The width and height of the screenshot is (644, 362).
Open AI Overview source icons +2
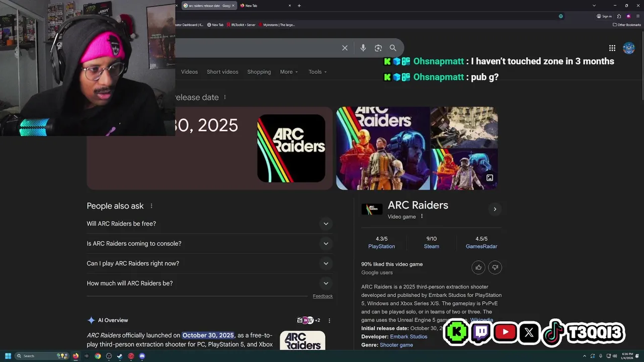(x=308, y=320)
